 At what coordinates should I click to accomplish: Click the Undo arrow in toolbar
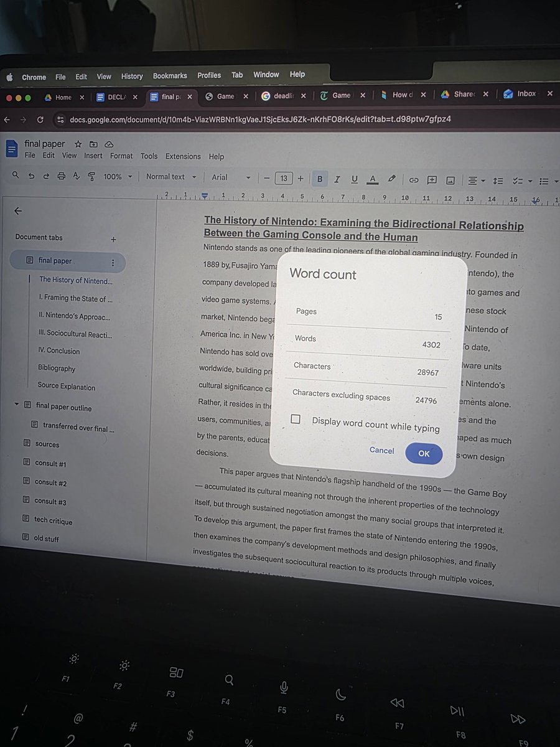31,176
